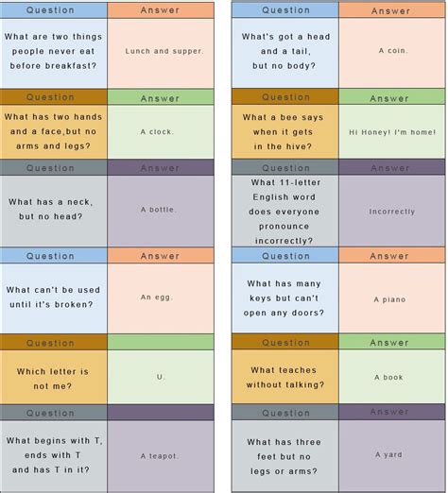Click the 'A book' answer cell
The image size is (448, 493).
tap(392, 376)
